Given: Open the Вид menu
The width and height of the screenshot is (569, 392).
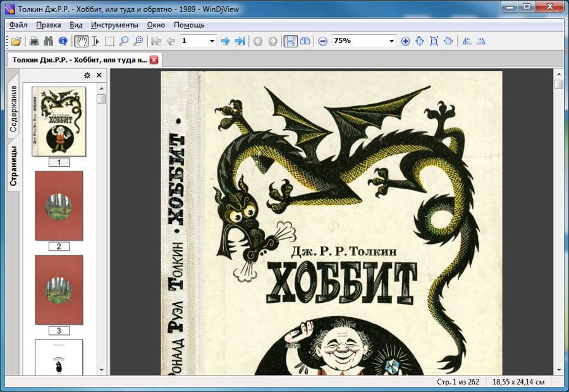Looking at the screenshot, I should (x=76, y=25).
